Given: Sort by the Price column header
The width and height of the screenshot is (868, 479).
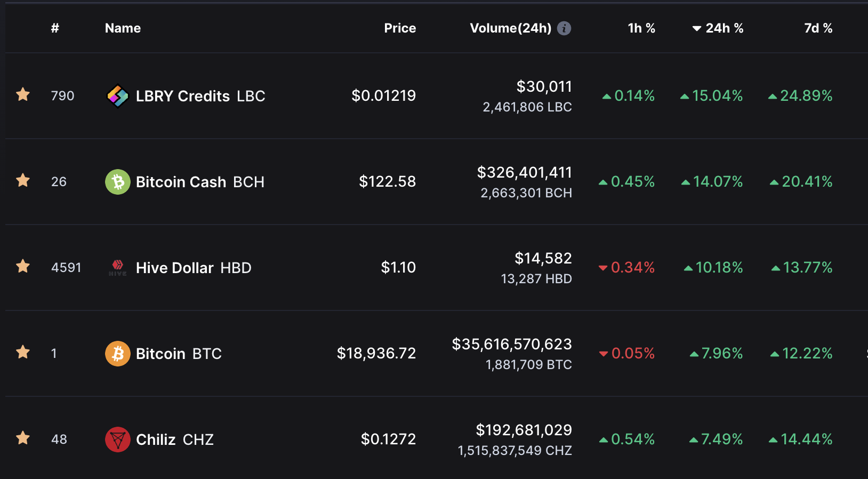Looking at the screenshot, I should click(x=400, y=28).
